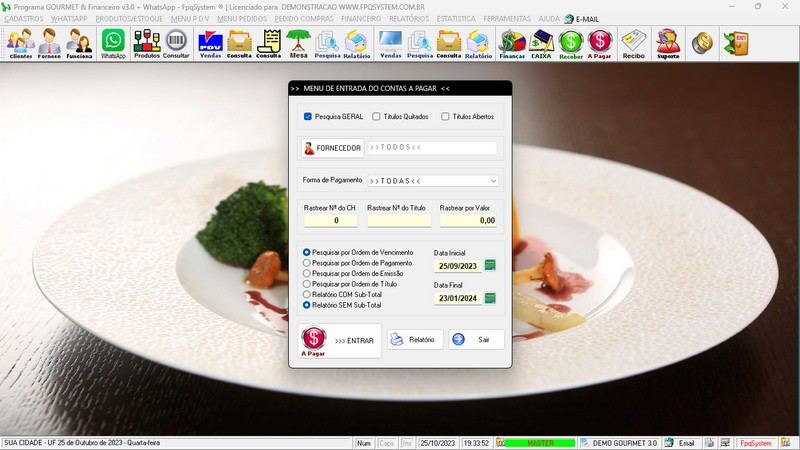Click the Consultar barcode icon
The width and height of the screenshot is (800, 450).
click(x=176, y=43)
